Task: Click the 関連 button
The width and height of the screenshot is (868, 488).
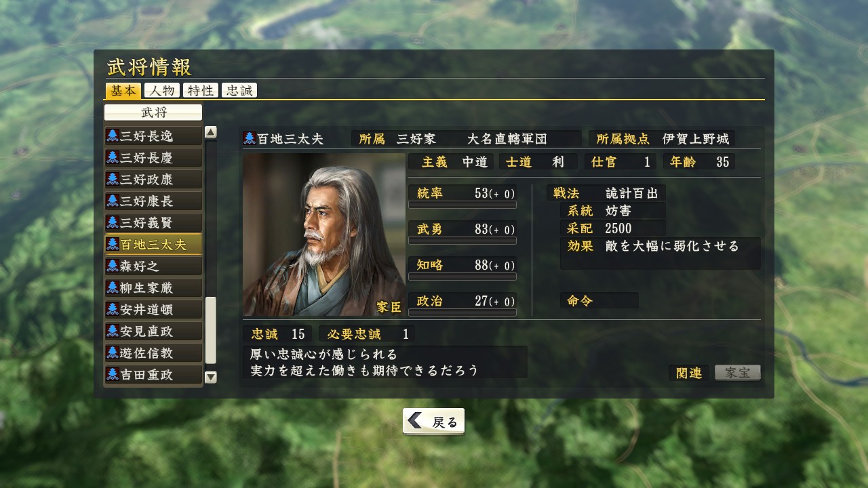Action: click(x=689, y=373)
